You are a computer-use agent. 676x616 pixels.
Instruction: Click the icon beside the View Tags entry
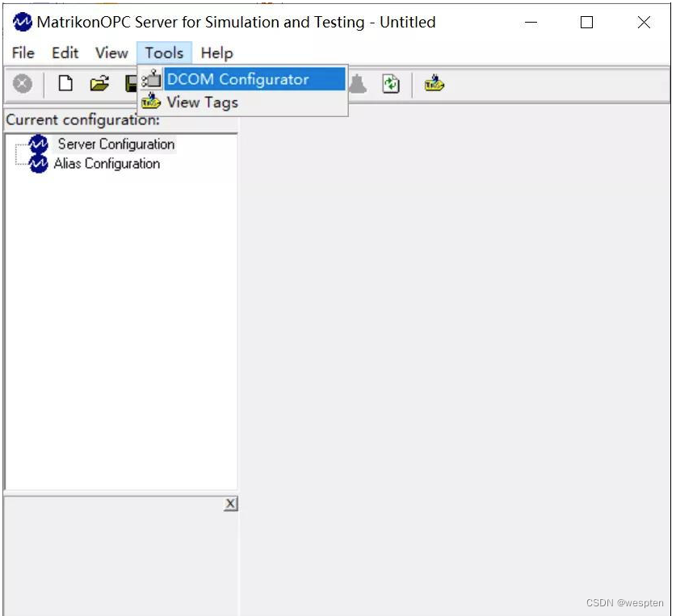(151, 102)
